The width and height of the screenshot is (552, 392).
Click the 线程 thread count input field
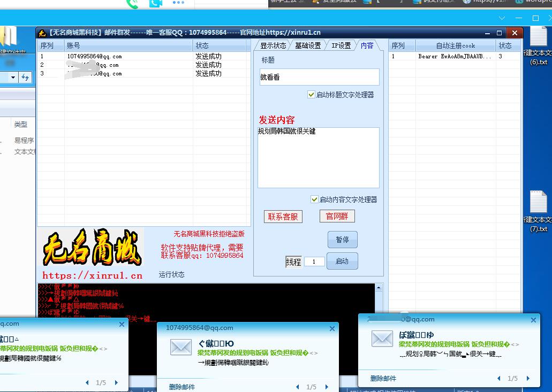click(x=314, y=262)
